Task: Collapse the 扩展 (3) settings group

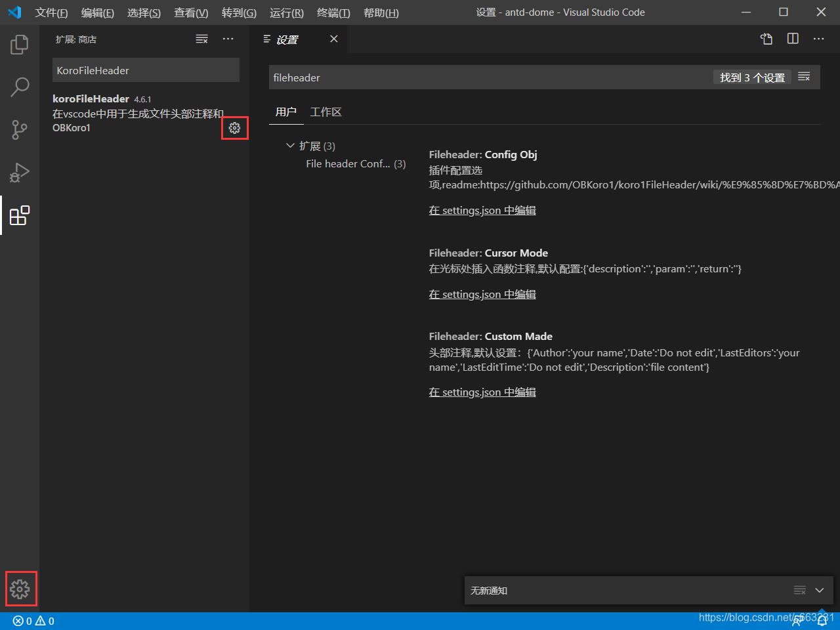Action: [291, 146]
